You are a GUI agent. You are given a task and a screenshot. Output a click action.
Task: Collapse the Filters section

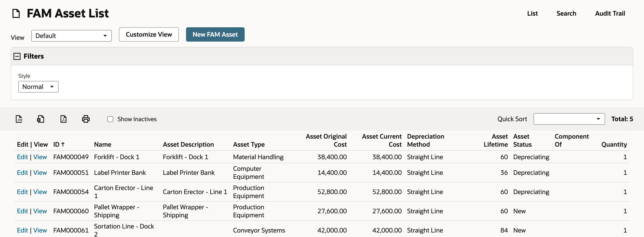[17, 56]
